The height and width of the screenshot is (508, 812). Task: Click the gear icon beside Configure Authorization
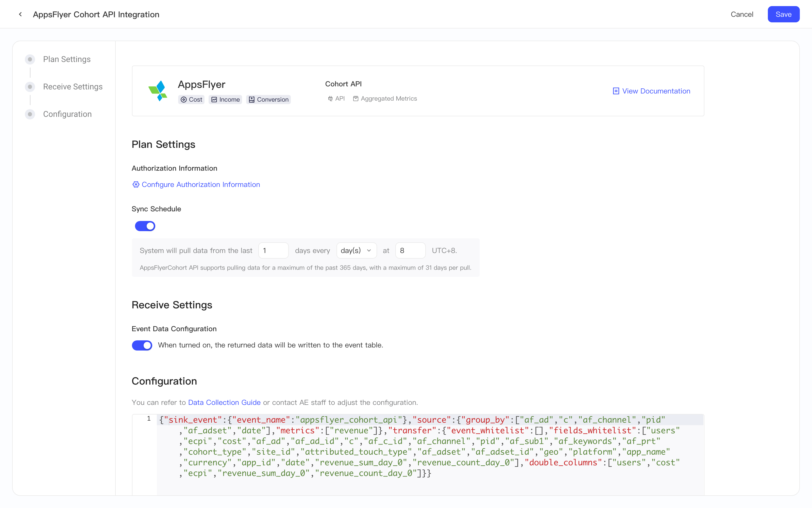point(136,184)
